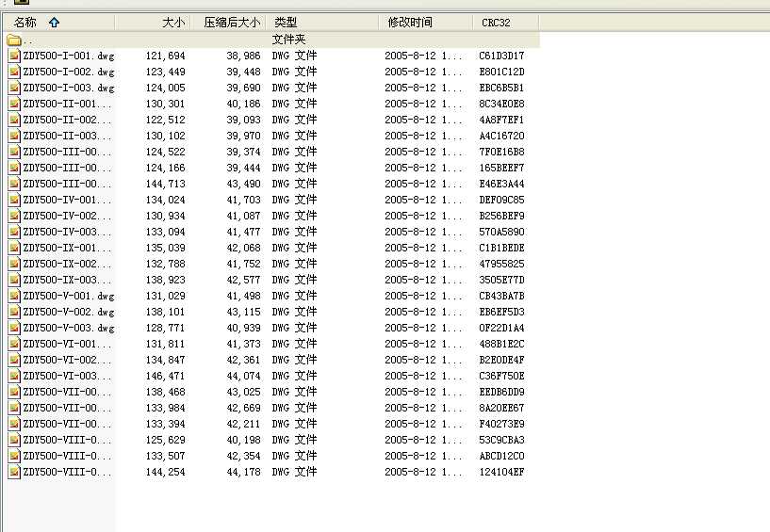Viewport: 770px width, 532px height.
Task: Click the CRC32 value 53C9CBA3
Action: 502,441
